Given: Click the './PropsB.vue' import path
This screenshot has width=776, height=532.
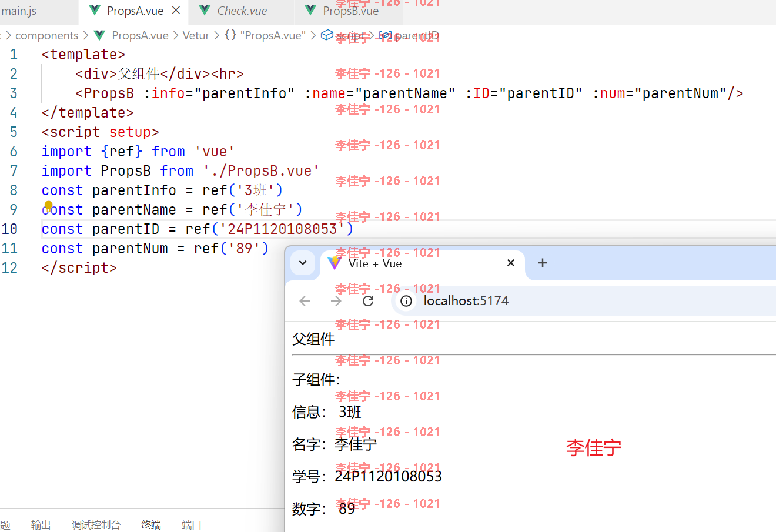Looking at the screenshot, I should pos(261,171).
